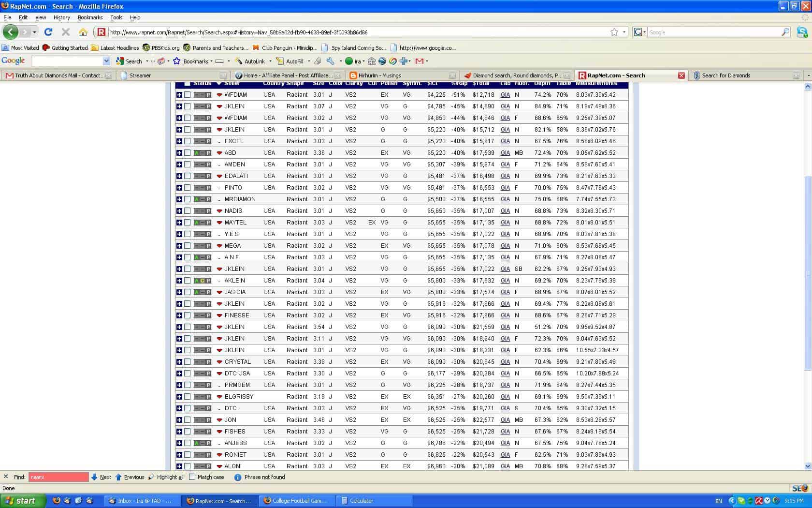Click Next in the find bar
Viewport: 812px width, 508px height.
tap(101, 477)
